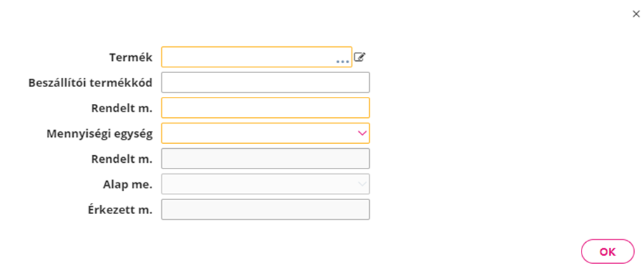Click the Termék label text

tap(130, 58)
